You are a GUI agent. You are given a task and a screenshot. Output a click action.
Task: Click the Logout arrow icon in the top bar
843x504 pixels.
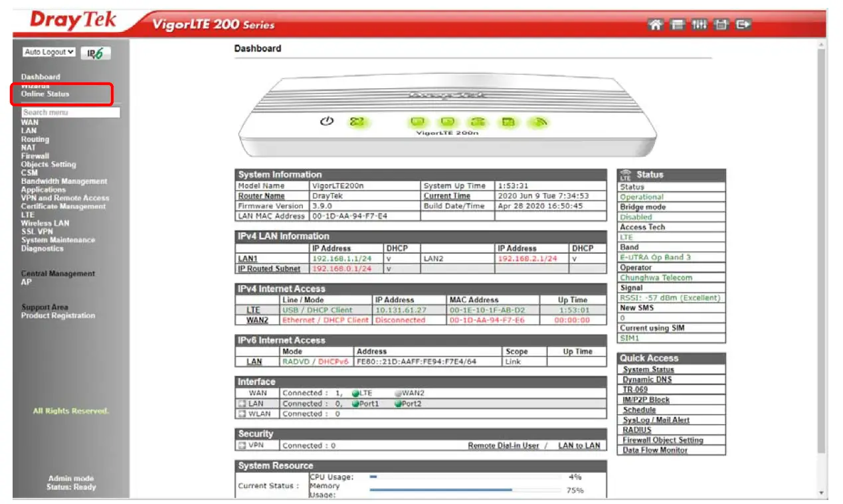coord(743,25)
